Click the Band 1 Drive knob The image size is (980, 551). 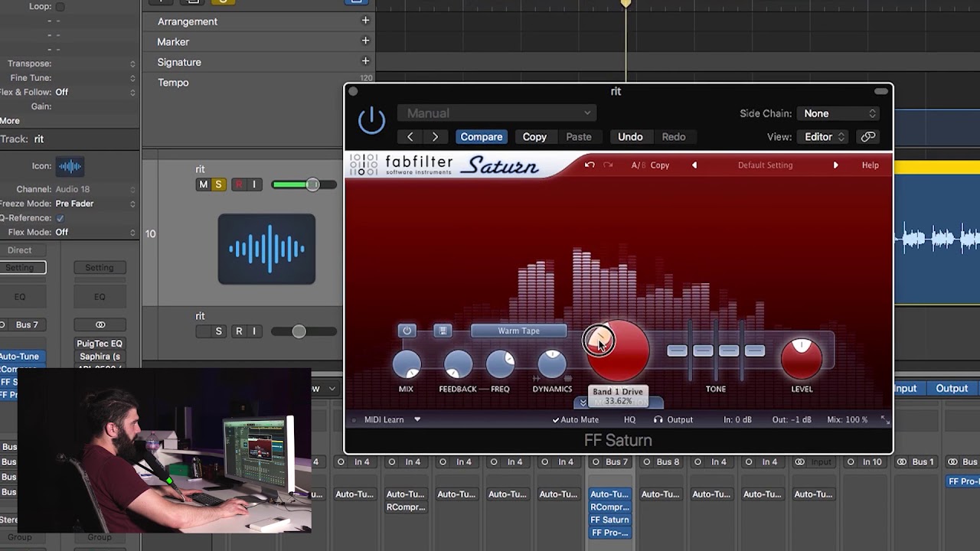click(617, 351)
